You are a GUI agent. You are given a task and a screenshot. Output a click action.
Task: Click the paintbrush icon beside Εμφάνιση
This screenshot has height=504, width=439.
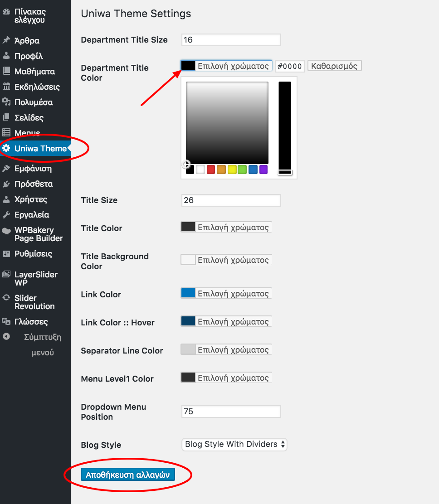click(6, 169)
